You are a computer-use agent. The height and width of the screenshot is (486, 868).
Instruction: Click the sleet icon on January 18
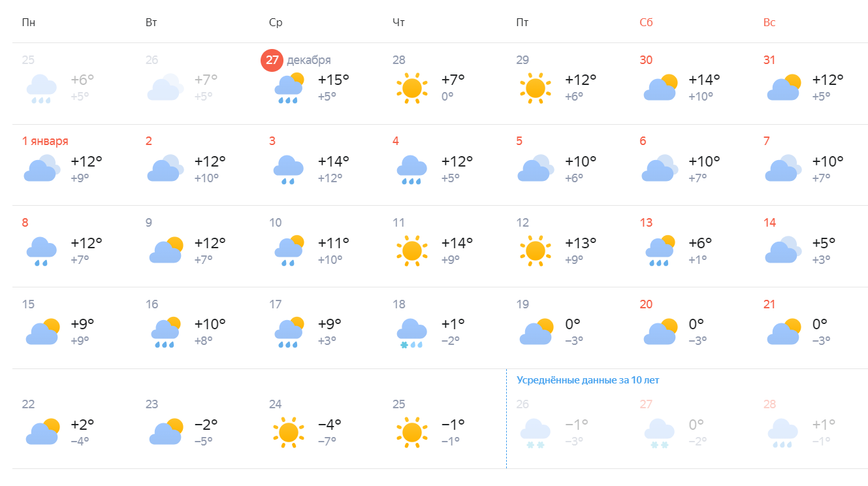[412, 333]
